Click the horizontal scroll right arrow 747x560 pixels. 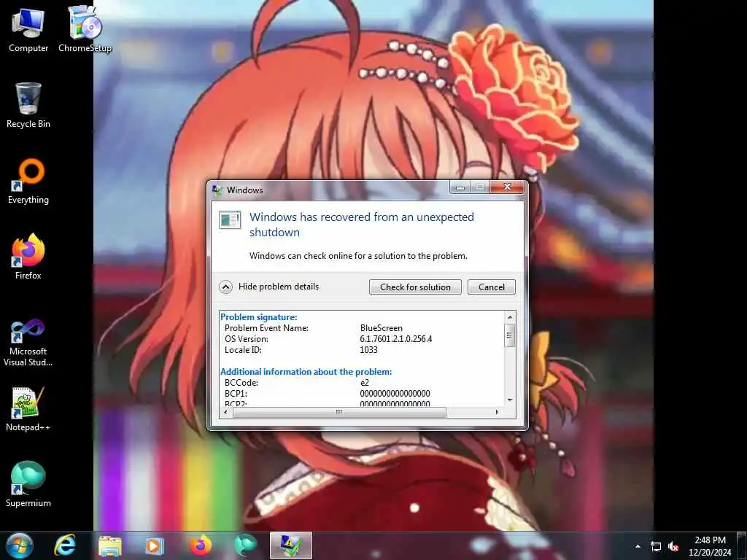(x=497, y=412)
